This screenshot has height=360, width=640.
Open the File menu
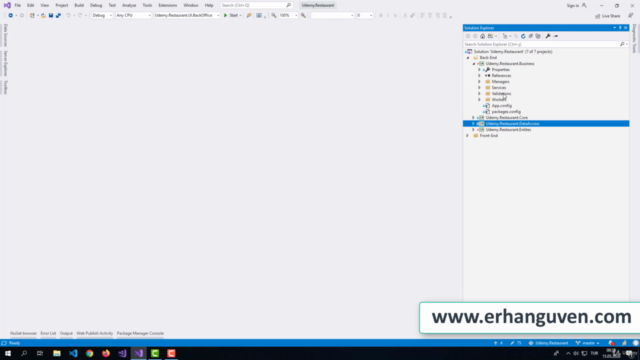coord(18,5)
